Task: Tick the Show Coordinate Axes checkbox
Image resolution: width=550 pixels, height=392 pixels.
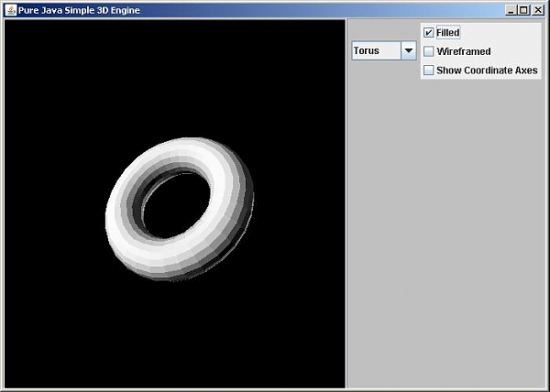Action: [x=428, y=70]
